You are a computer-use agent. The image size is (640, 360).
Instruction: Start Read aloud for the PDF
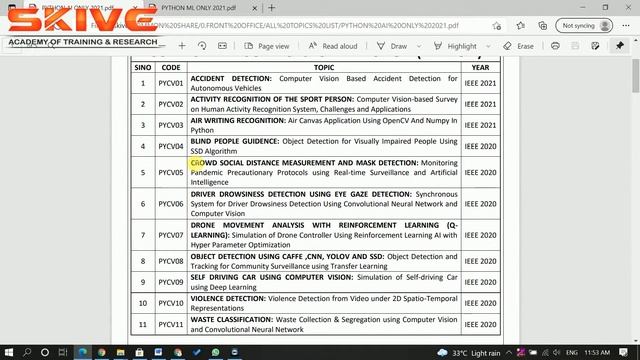333,46
